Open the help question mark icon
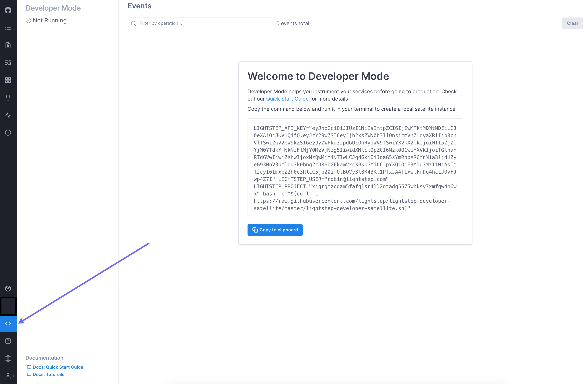The image size is (588, 384). click(8, 341)
